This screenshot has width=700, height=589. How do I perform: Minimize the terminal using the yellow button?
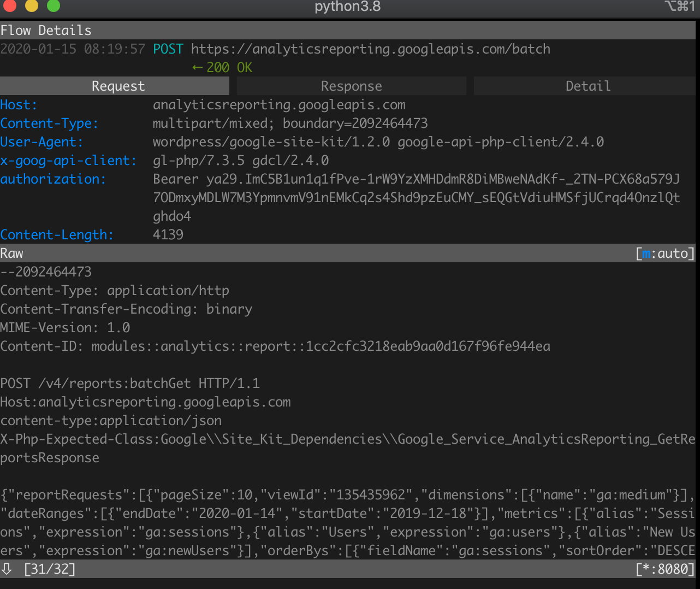tap(32, 6)
